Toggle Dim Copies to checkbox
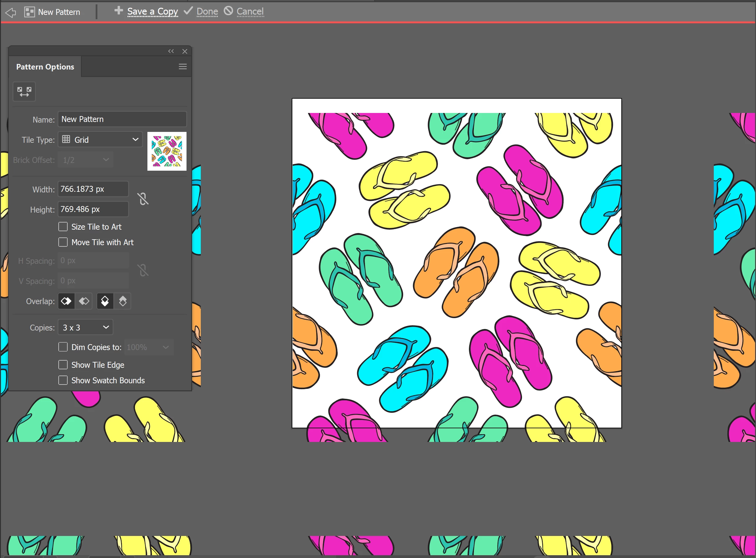This screenshot has width=756, height=558. 63,347
